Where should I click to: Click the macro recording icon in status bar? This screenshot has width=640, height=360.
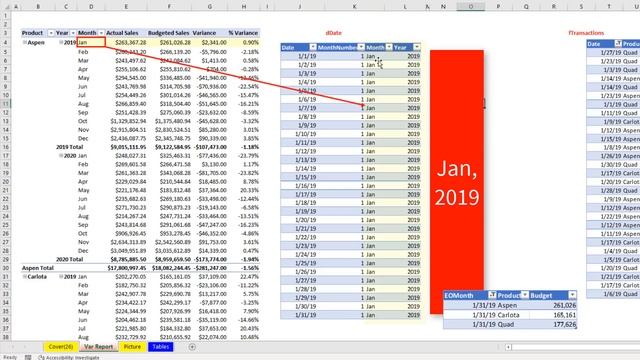(28, 358)
